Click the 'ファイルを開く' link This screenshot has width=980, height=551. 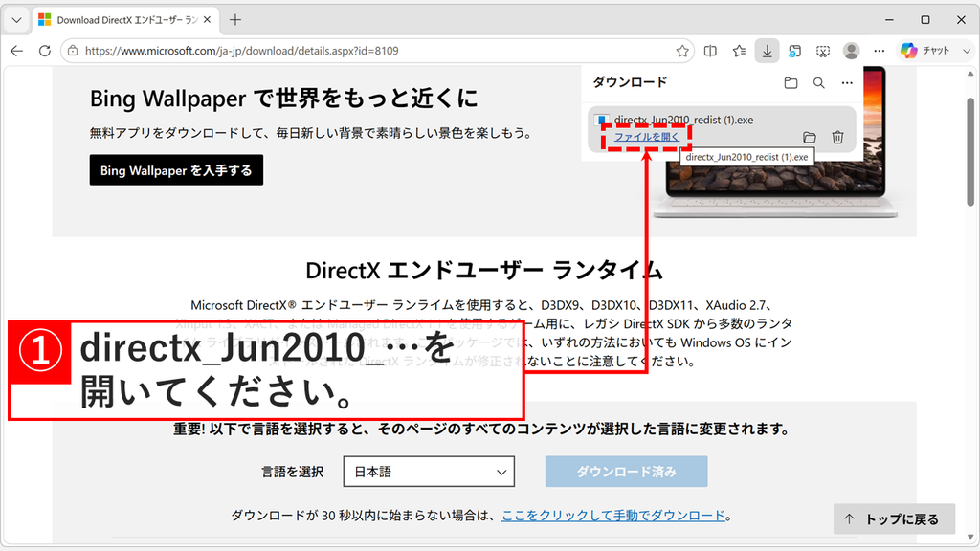coord(646,137)
